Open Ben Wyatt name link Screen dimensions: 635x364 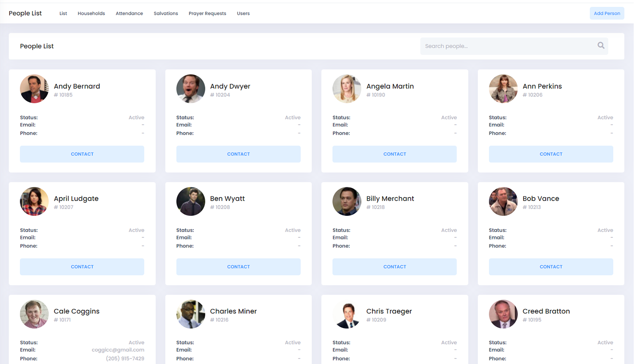(x=227, y=199)
